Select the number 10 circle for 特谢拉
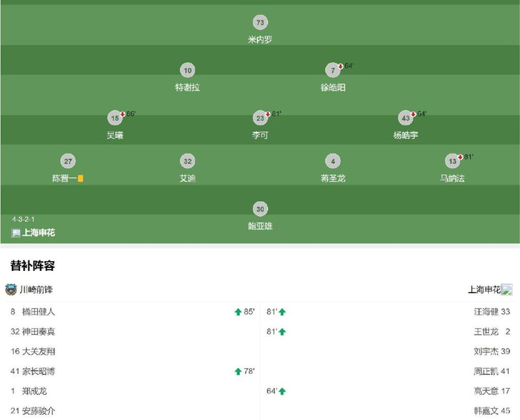The height and width of the screenshot is (420, 520). click(x=187, y=70)
